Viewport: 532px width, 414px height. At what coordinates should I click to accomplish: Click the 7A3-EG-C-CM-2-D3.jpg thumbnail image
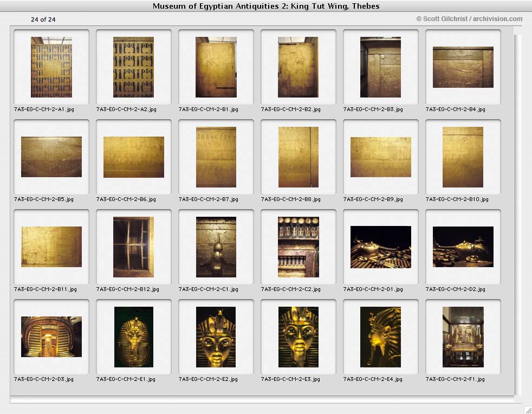pyautogui.click(x=51, y=337)
